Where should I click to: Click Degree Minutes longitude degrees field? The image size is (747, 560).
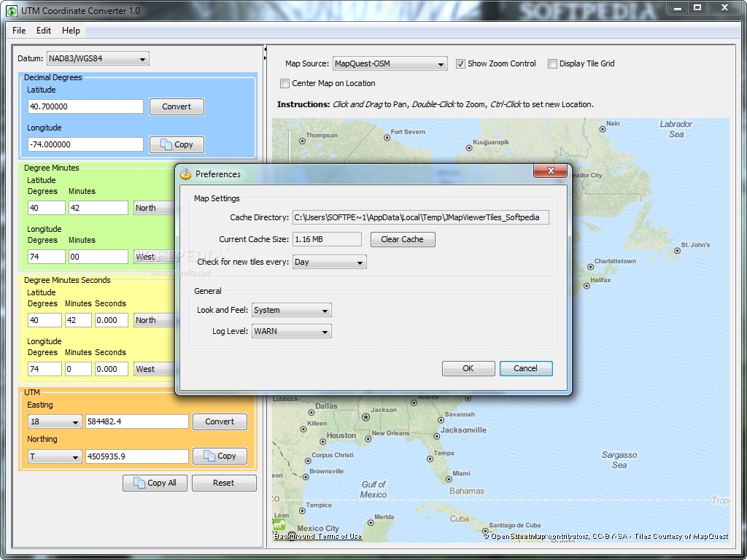[46, 257]
